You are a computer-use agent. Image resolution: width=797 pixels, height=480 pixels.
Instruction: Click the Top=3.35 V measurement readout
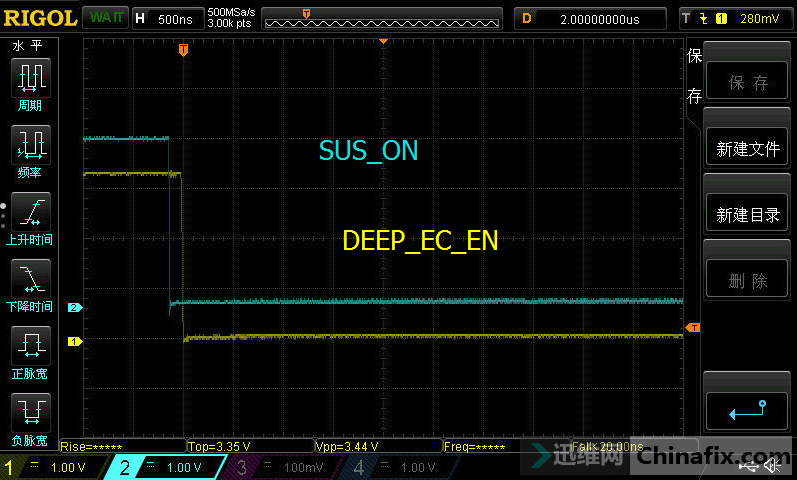[x=219, y=447]
